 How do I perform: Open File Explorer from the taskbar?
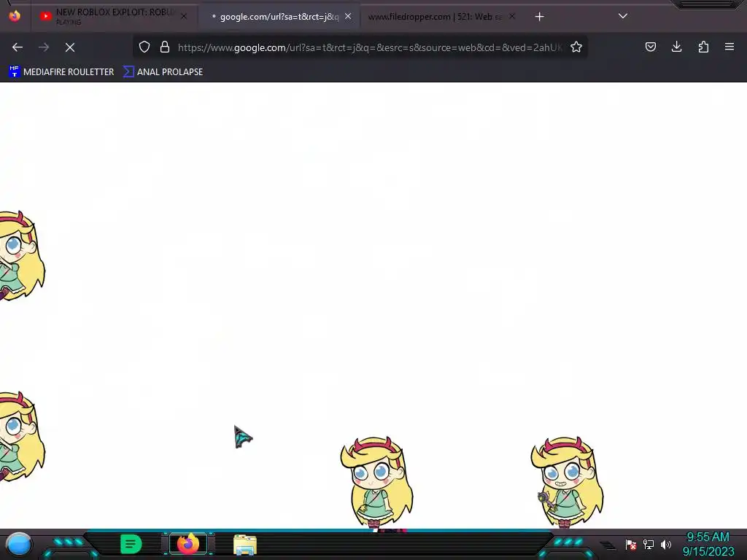coord(245,545)
